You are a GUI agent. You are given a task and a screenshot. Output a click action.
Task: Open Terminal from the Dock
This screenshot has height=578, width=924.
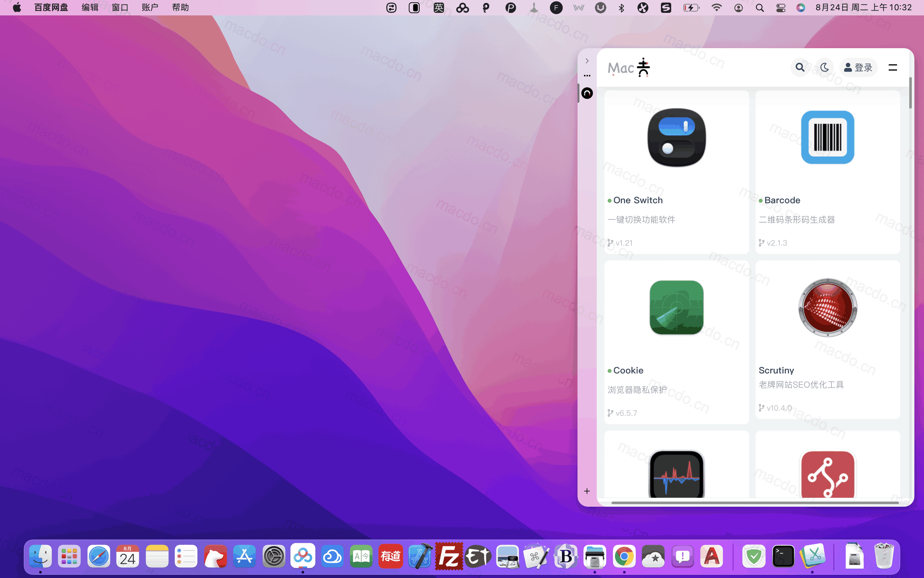pyautogui.click(x=783, y=556)
